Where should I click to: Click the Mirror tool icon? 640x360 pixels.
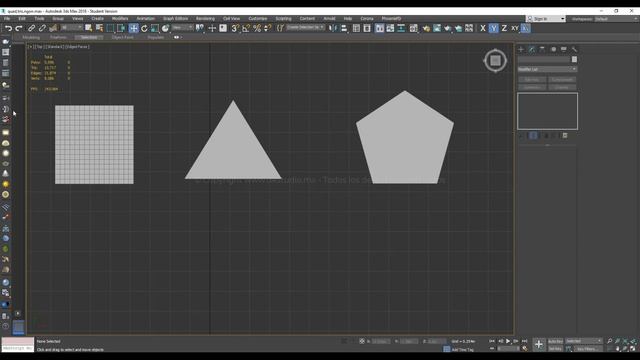point(333,28)
